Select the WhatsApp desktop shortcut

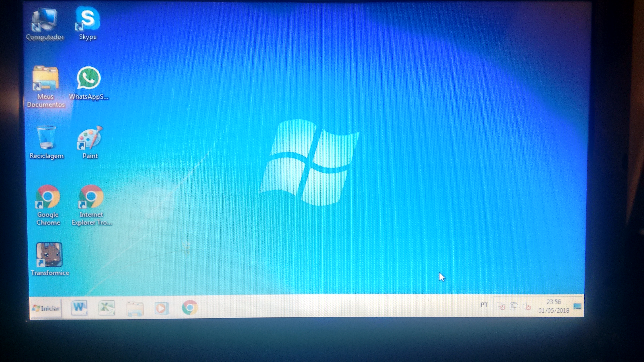pyautogui.click(x=89, y=83)
